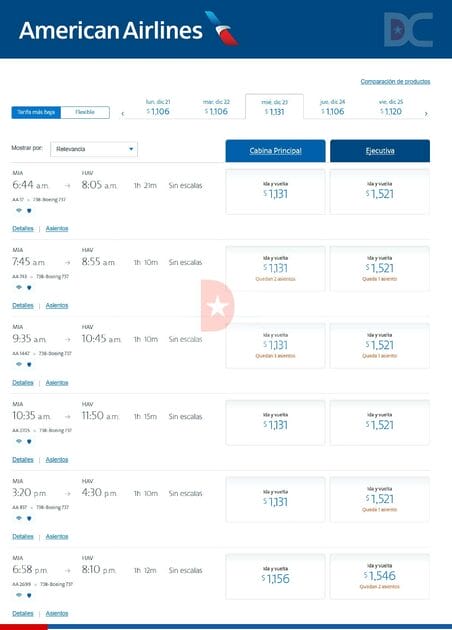Show later dates with right chevron
The height and width of the screenshot is (630, 452).
(426, 114)
